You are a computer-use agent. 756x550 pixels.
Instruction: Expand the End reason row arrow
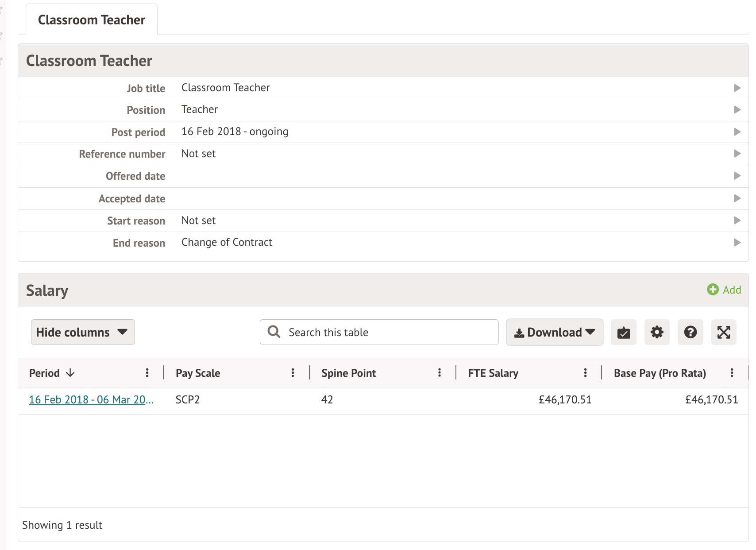point(737,243)
